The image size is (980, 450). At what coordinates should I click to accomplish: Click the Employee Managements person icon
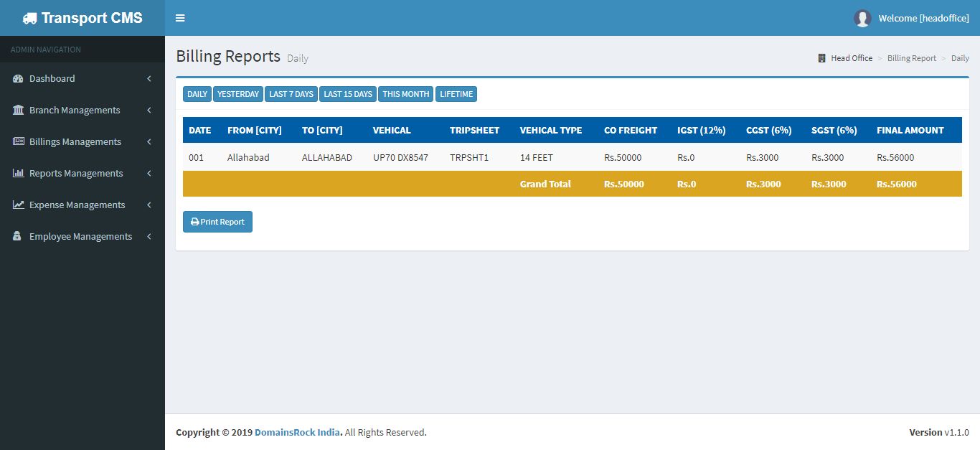tap(17, 236)
